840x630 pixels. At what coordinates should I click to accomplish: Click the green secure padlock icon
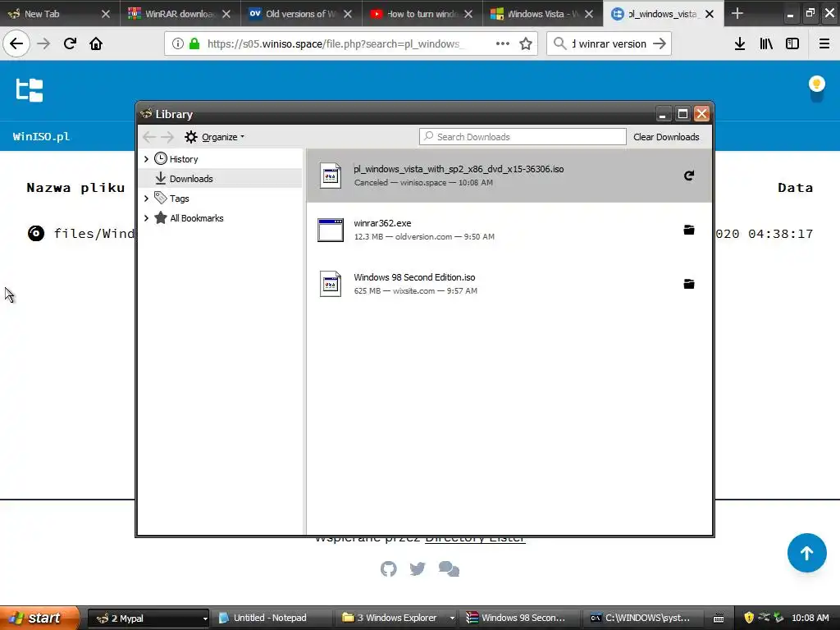[194, 43]
